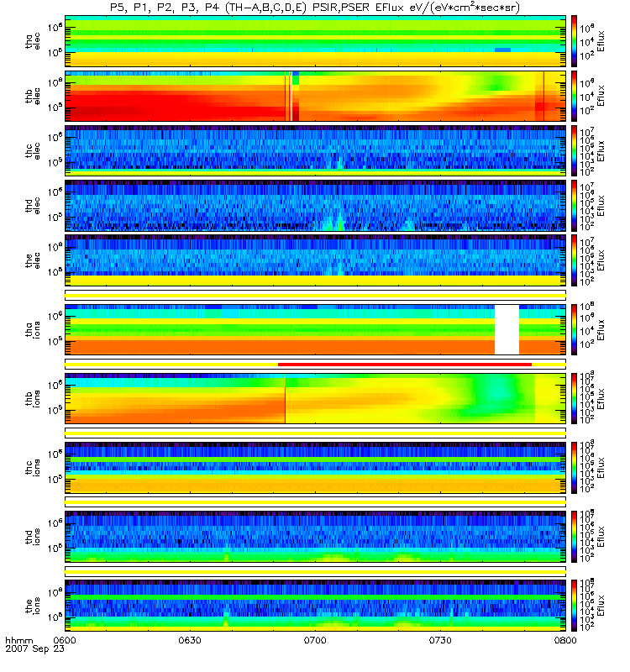Click the thb ions Eflux color bar
This screenshot has width=630, height=672.
click(574, 398)
